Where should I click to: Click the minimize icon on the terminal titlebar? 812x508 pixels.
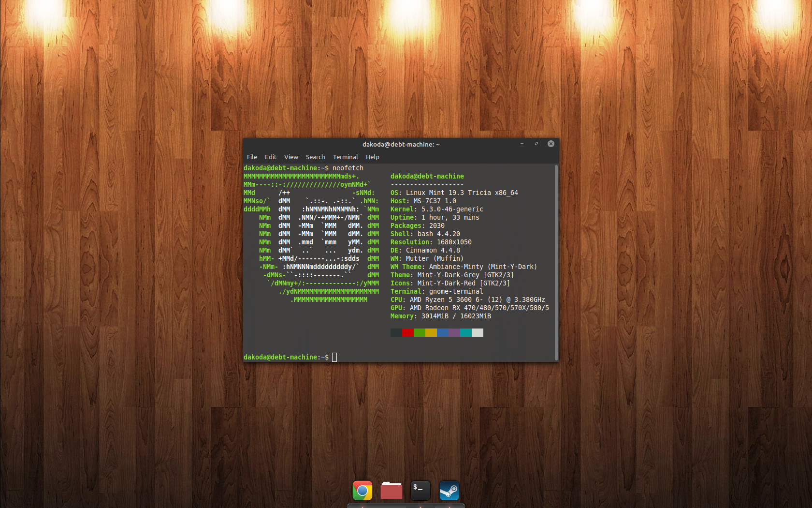tap(522, 144)
